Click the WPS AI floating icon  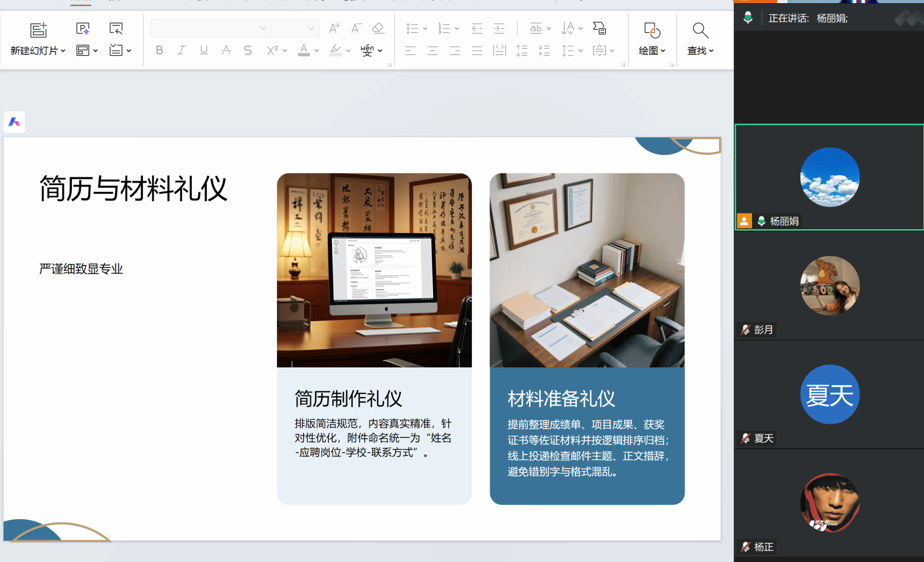coord(14,122)
